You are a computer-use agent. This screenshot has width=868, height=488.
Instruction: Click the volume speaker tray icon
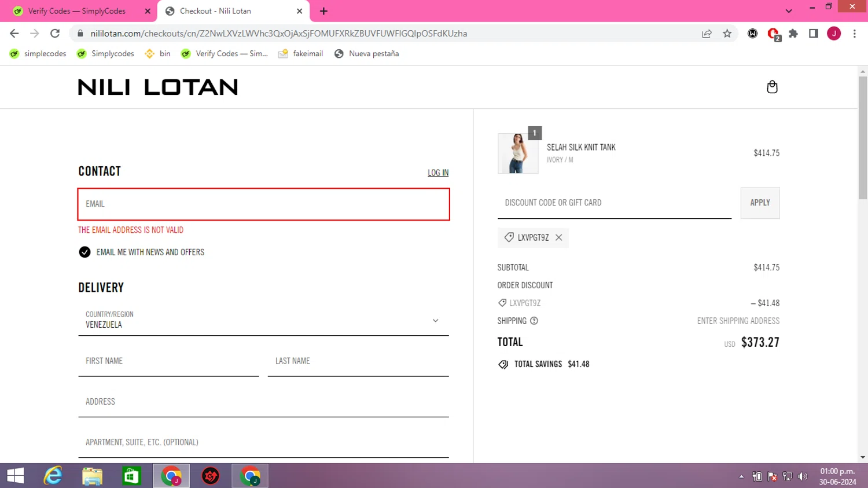pos(803,476)
